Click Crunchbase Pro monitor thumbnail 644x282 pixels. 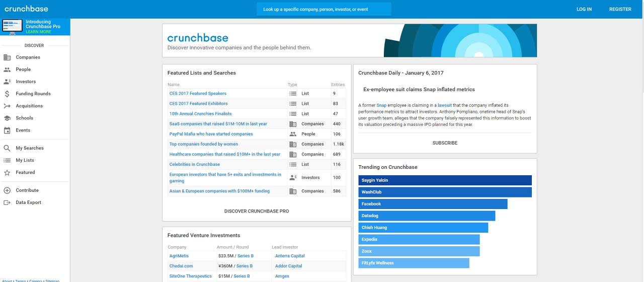click(13, 26)
